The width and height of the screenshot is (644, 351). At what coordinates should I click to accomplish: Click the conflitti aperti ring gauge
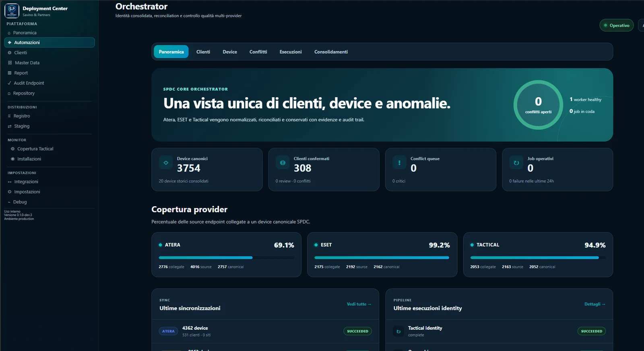[538, 105]
